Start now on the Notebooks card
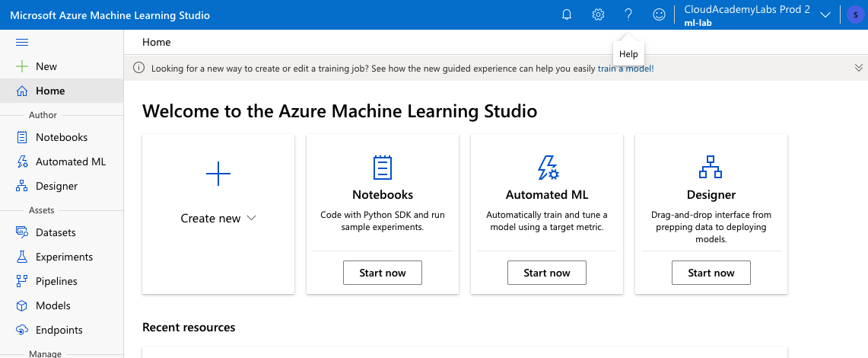 (x=383, y=273)
